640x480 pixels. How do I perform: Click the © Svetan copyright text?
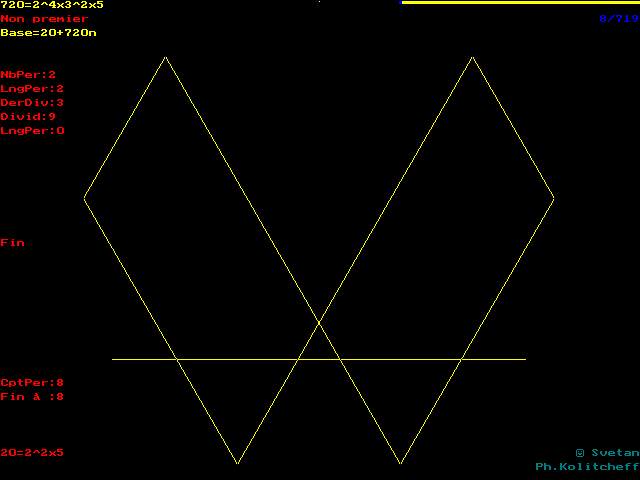pos(607,453)
